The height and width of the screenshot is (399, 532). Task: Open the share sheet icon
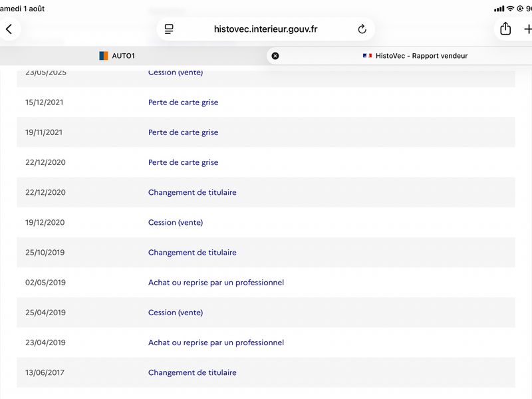pos(505,29)
